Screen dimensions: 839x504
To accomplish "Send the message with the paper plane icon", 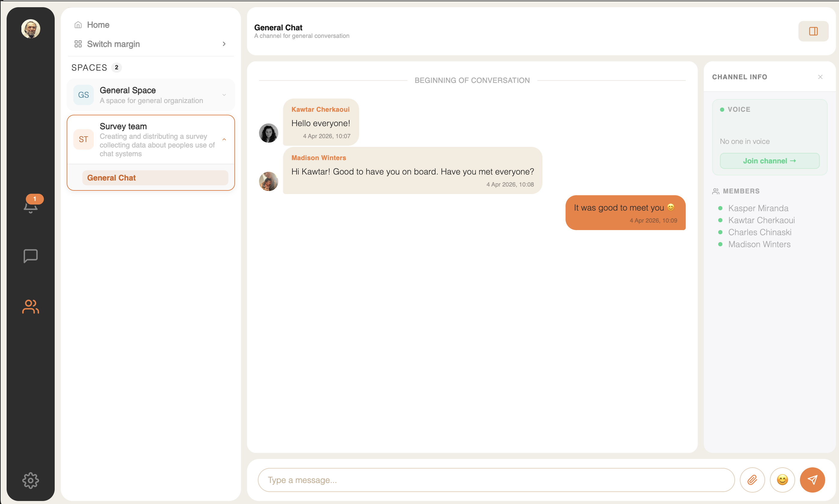I will point(813,480).
